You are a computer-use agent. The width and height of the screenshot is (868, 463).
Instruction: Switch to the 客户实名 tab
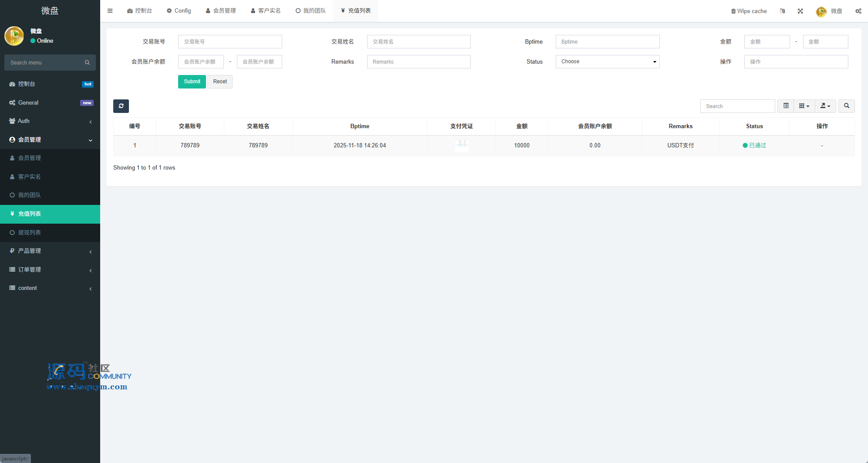[266, 11]
